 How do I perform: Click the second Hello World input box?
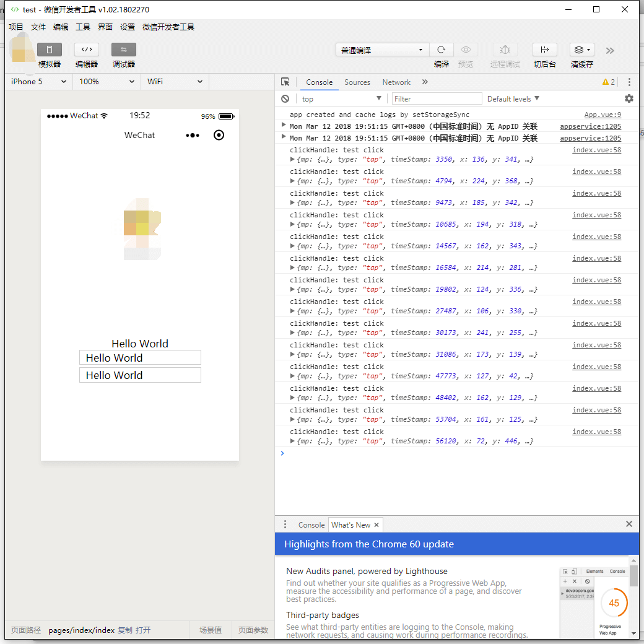140,375
